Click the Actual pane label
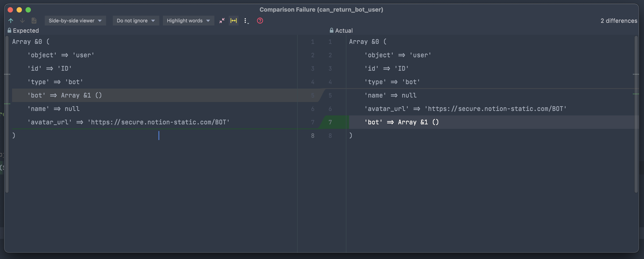Image resolution: width=644 pixels, height=259 pixels. coord(344,30)
